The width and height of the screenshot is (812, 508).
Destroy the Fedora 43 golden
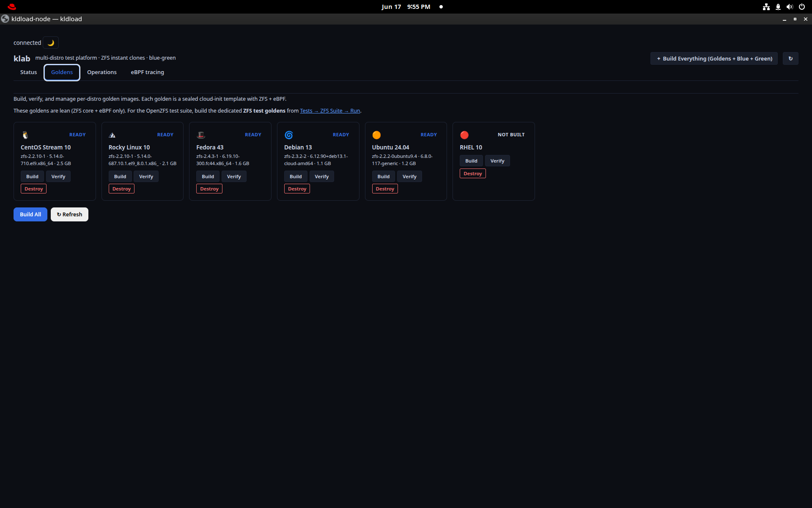209,189
